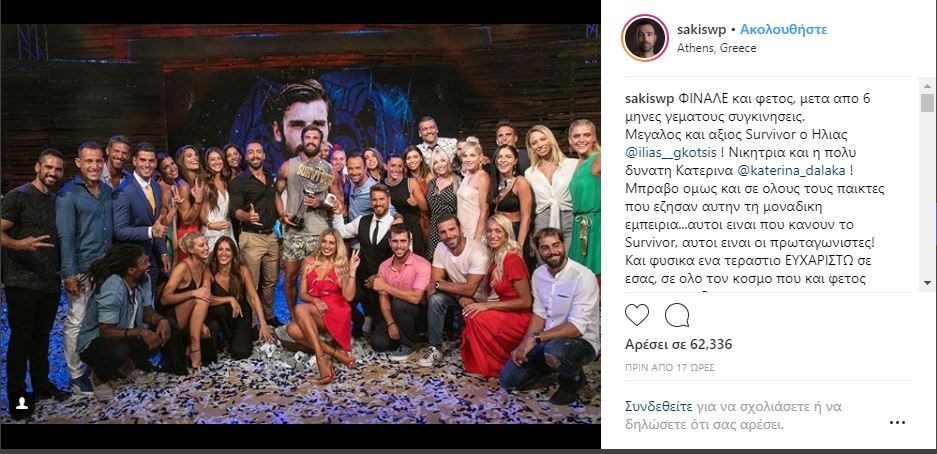This screenshot has width=937, height=454.
Task: Click the ΠΡΙΝ ΑΠΟ 17 ΩΡΕΣ timestamp
Action: point(670,368)
